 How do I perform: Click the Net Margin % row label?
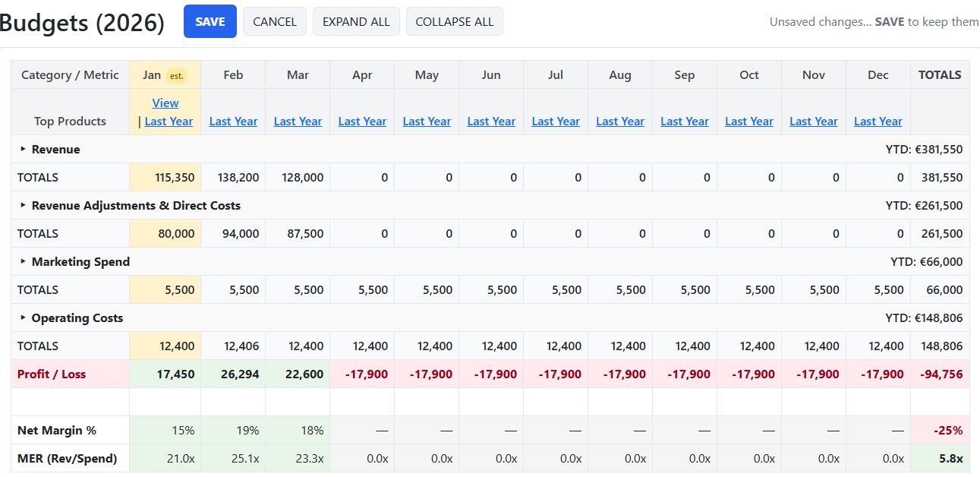(58, 430)
